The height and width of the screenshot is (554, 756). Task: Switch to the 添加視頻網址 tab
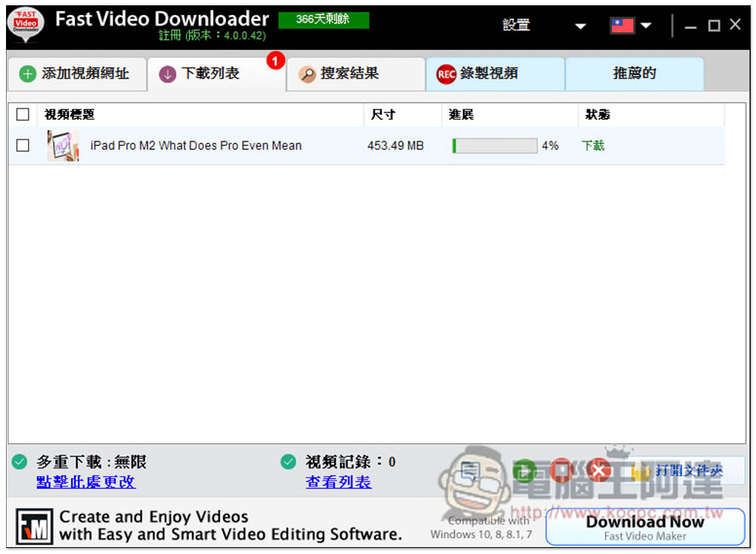77,74
